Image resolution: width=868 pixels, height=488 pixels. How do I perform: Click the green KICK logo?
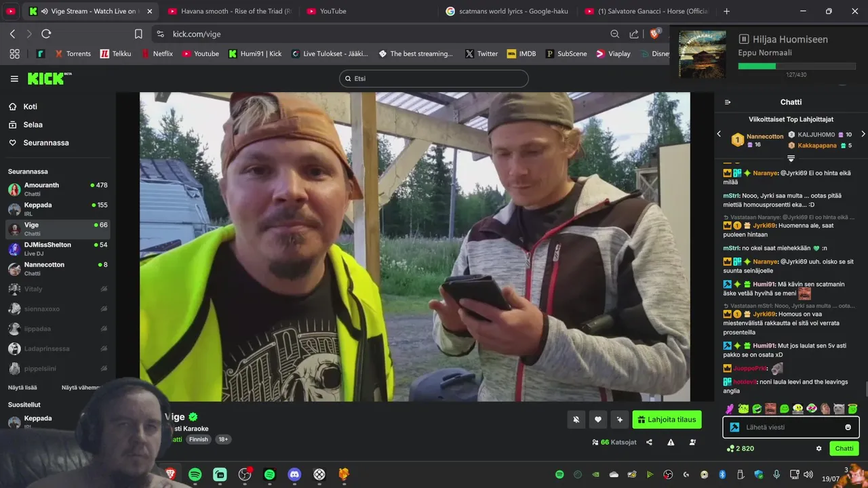[49, 79]
